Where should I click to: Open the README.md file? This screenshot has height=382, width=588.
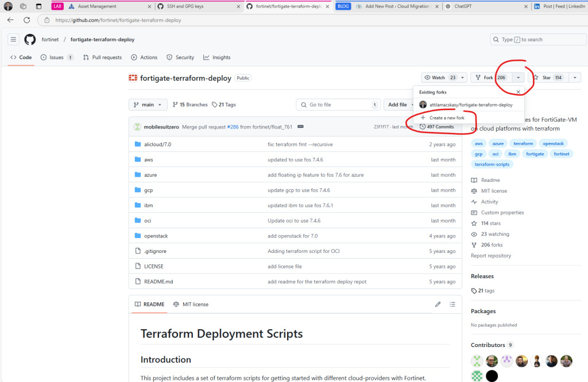[158, 282]
